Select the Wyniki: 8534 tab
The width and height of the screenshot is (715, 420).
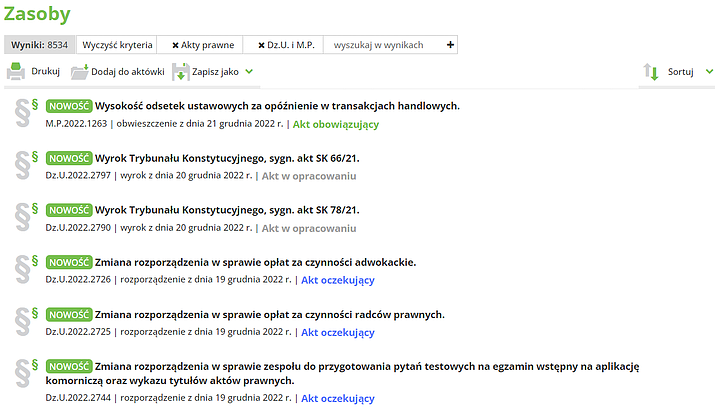click(x=39, y=45)
